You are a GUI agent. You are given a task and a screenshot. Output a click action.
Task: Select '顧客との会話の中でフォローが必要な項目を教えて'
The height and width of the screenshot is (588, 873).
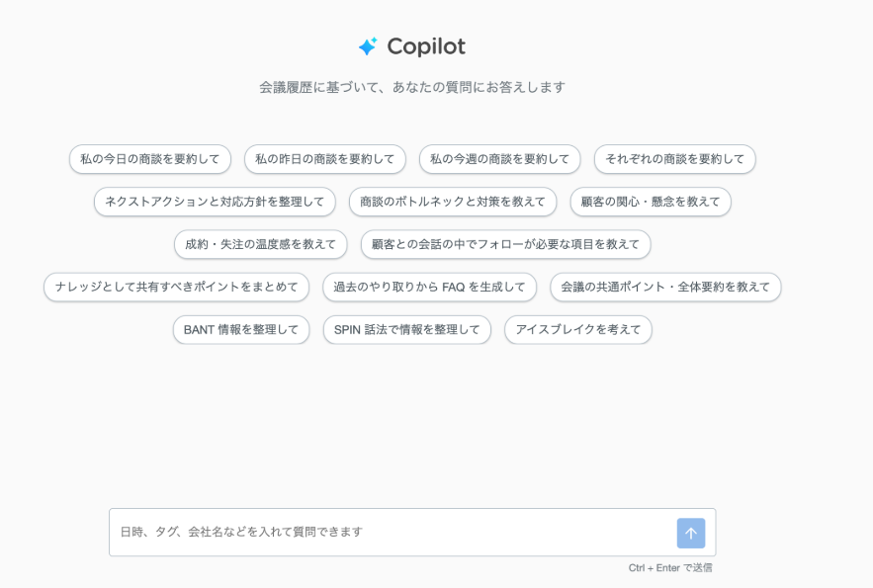505,244
